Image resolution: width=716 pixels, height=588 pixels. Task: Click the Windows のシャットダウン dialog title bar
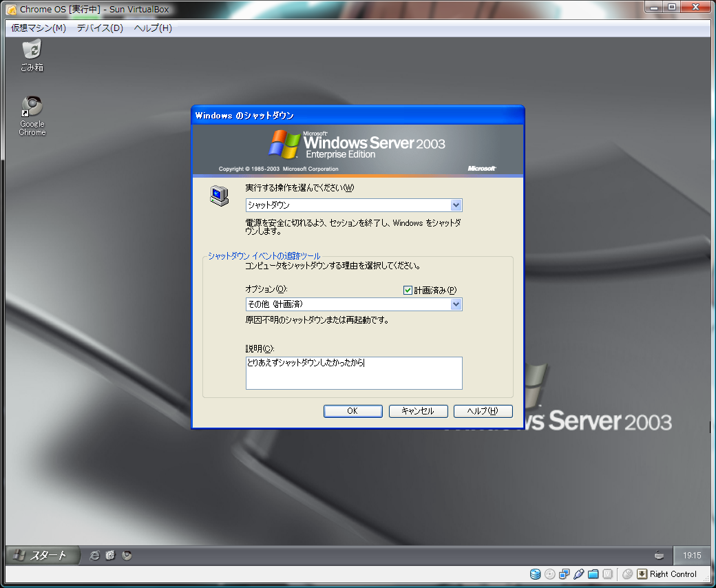point(357,115)
